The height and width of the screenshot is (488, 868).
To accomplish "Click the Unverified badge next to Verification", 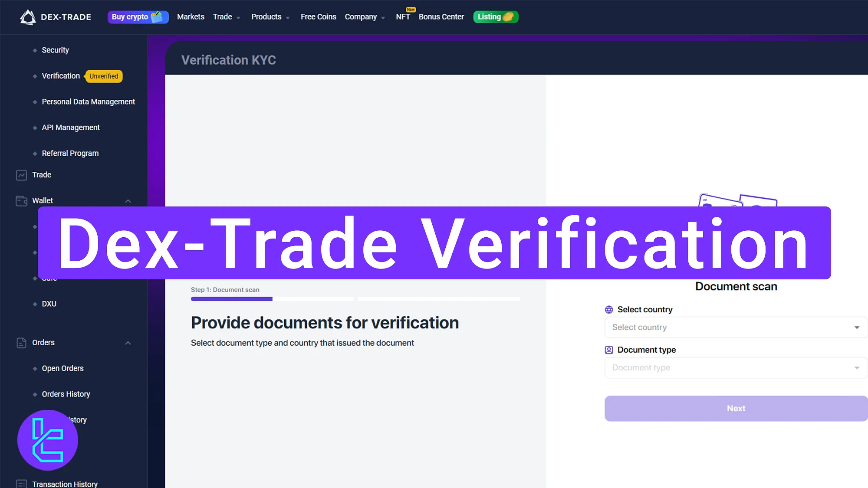I will [103, 76].
